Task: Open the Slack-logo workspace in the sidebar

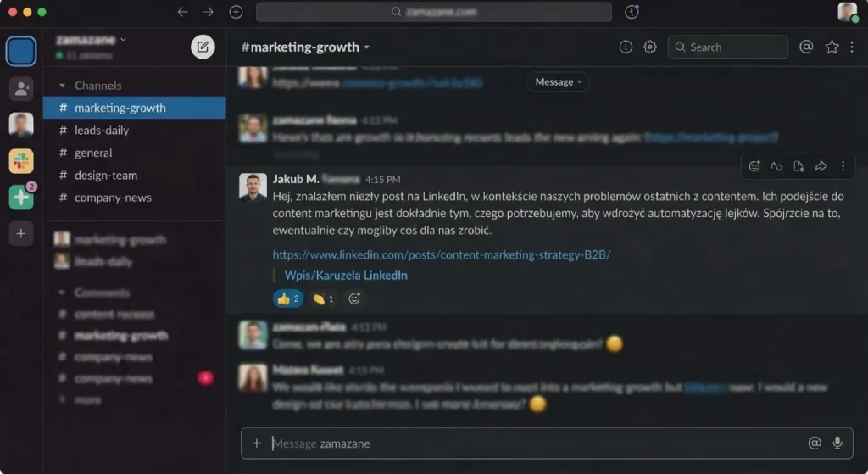Action: (21, 161)
